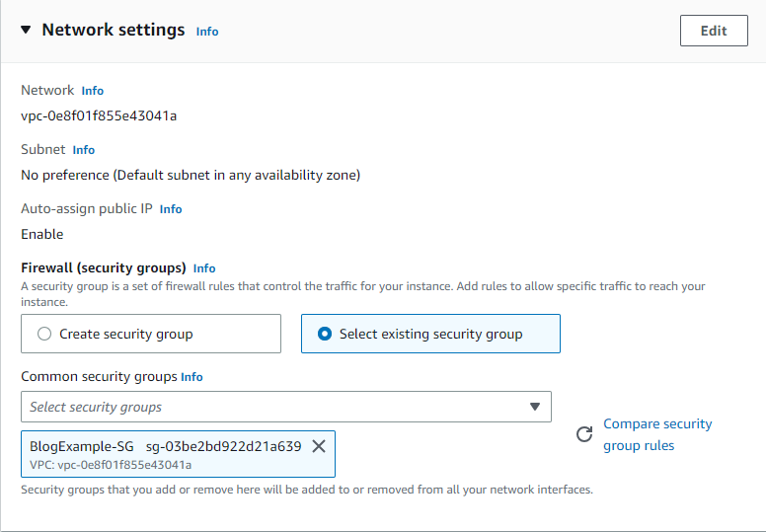Click the Network settings section title
Screen dimensions: 766x532
(113, 30)
